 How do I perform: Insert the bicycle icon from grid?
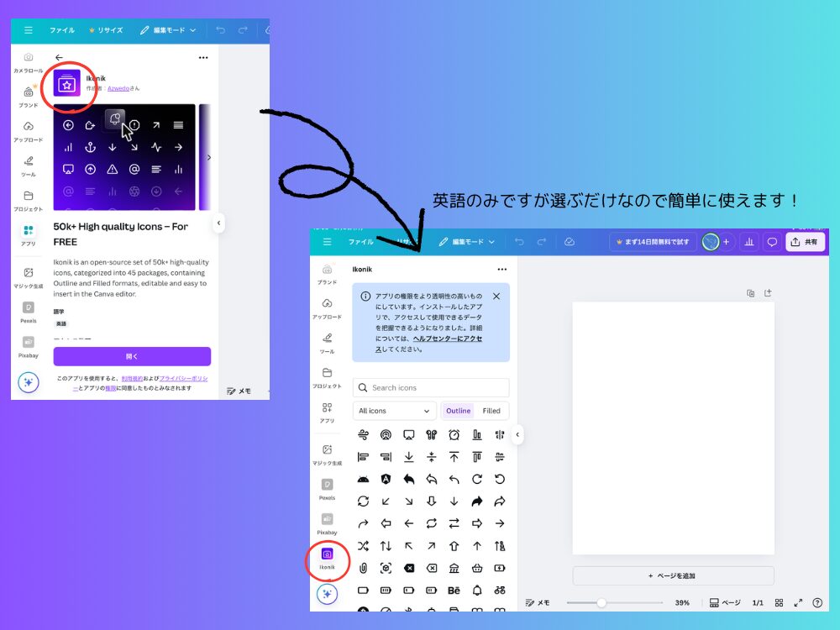[x=500, y=591]
